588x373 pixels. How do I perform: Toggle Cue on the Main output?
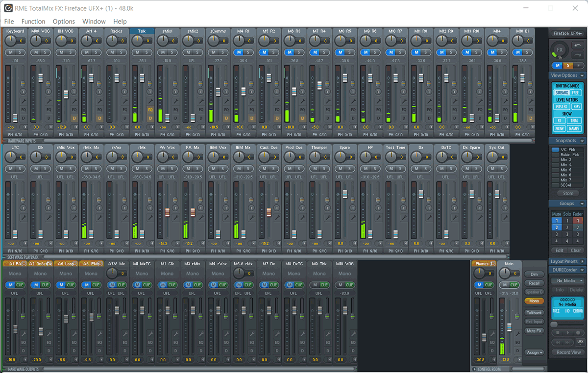pos(514,285)
